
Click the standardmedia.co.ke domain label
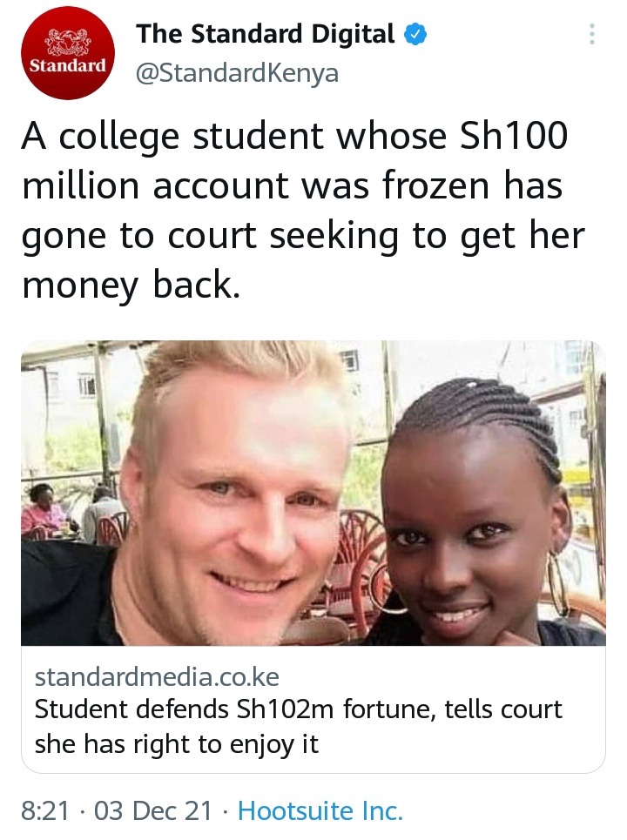157,677
